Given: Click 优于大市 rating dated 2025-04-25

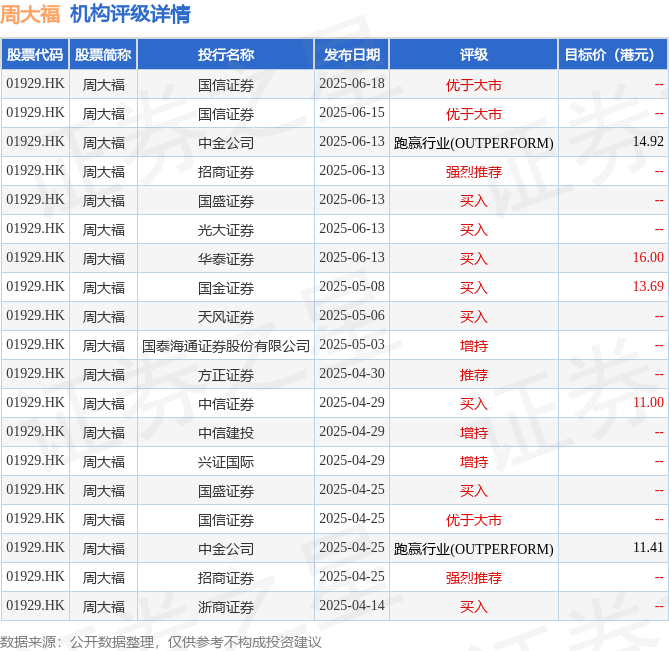Looking at the screenshot, I should point(474,520).
